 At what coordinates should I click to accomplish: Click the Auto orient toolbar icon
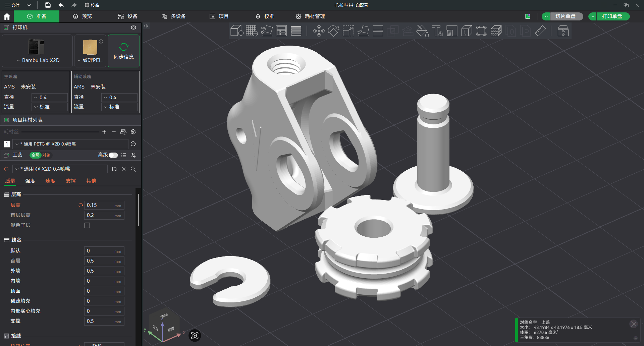pos(266,31)
